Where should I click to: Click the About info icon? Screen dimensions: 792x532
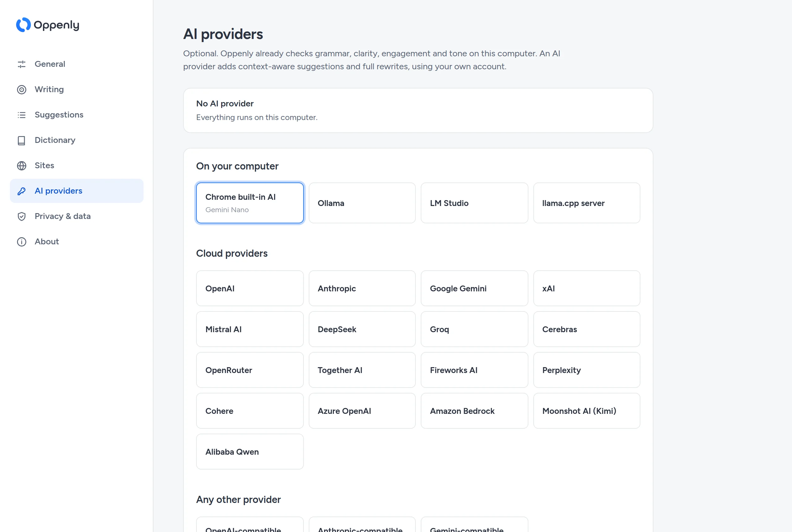[x=22, y=242]
